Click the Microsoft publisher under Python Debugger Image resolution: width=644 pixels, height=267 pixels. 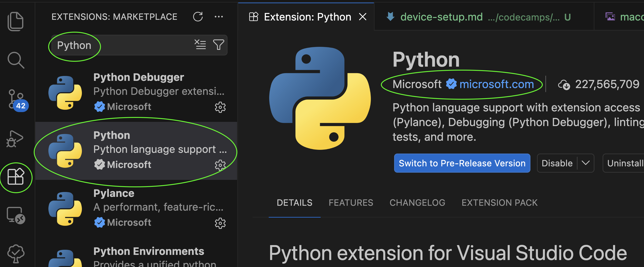point(129,107)
